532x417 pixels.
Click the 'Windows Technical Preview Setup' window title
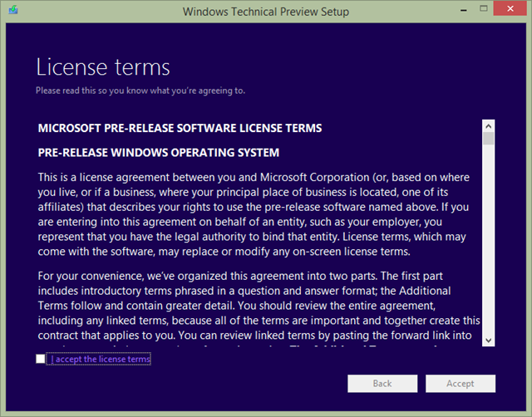[x=266, y=12]
